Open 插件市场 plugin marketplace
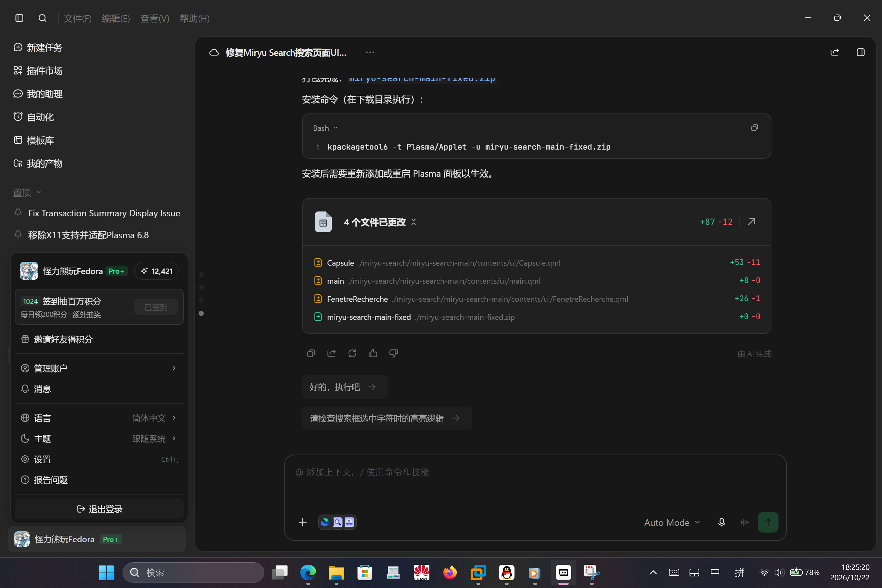This screenshot has width=882, height=588. click(x=38, y=71)
